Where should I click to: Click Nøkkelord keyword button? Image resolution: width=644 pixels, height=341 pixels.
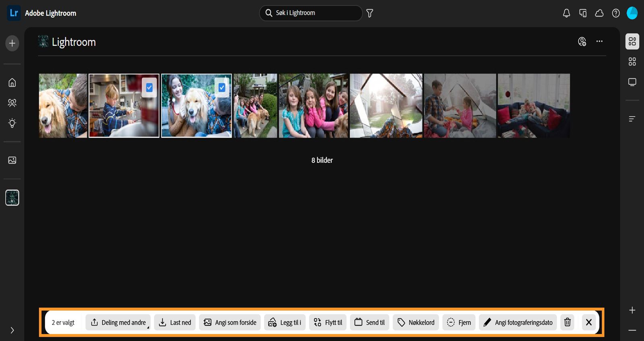[x=416, y=322]
